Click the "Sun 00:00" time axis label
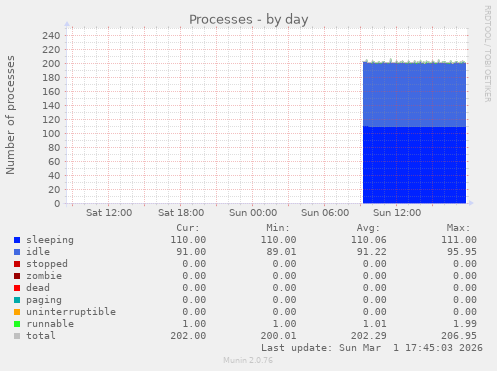497x371 pixels. tap(253, 213)
